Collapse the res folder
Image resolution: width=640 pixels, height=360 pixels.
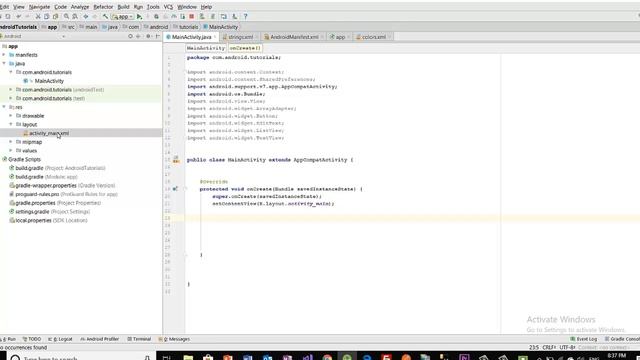[4, 107]
